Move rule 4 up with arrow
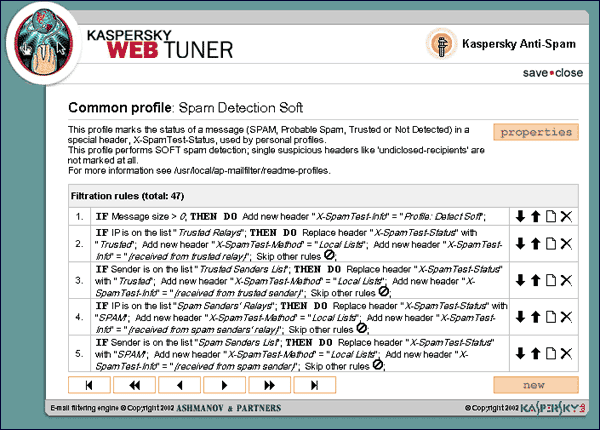This screenshot has width=600, height=430. point(536,317)
